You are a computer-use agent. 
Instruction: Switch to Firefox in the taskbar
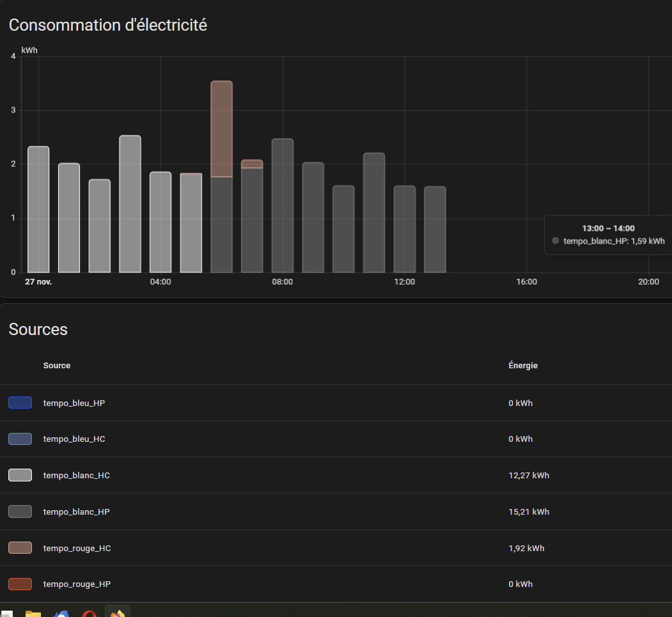point(118,613)
